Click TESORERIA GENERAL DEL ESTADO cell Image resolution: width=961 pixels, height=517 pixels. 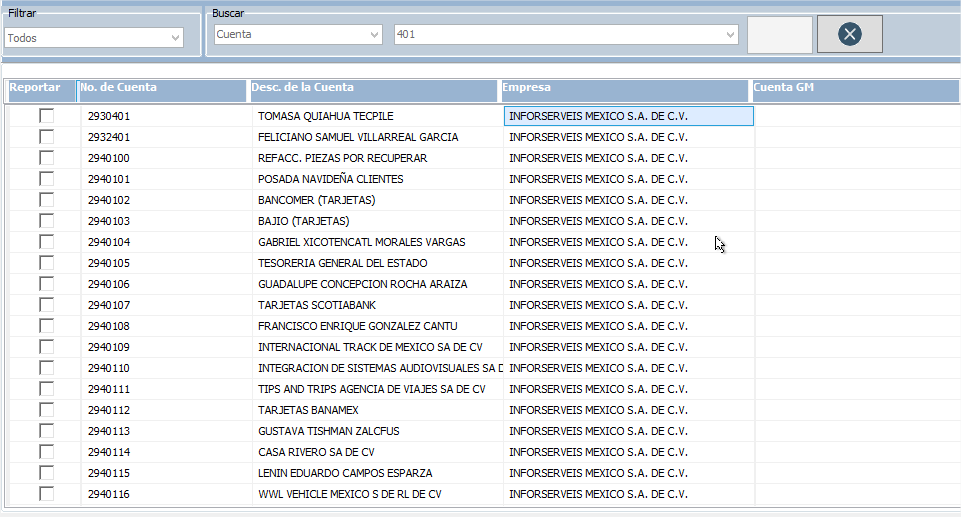[377, 263]
